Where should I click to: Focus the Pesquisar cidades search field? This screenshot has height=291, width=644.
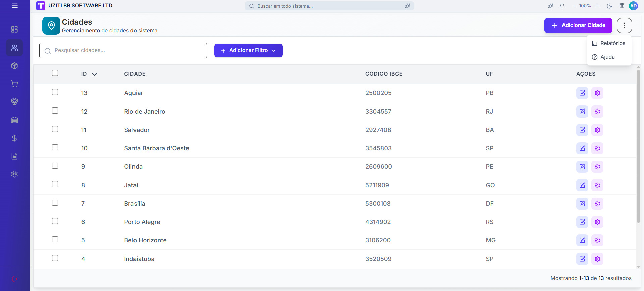coord(123,50)
